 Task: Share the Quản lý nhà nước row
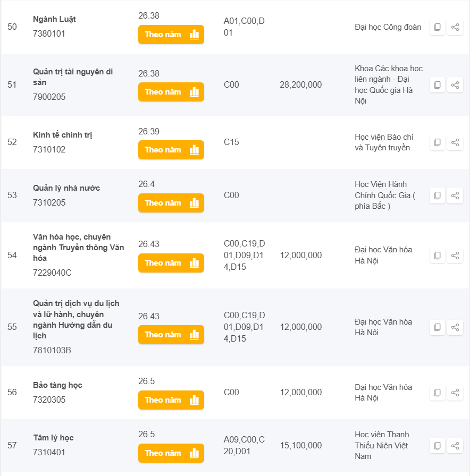[455, 195]
